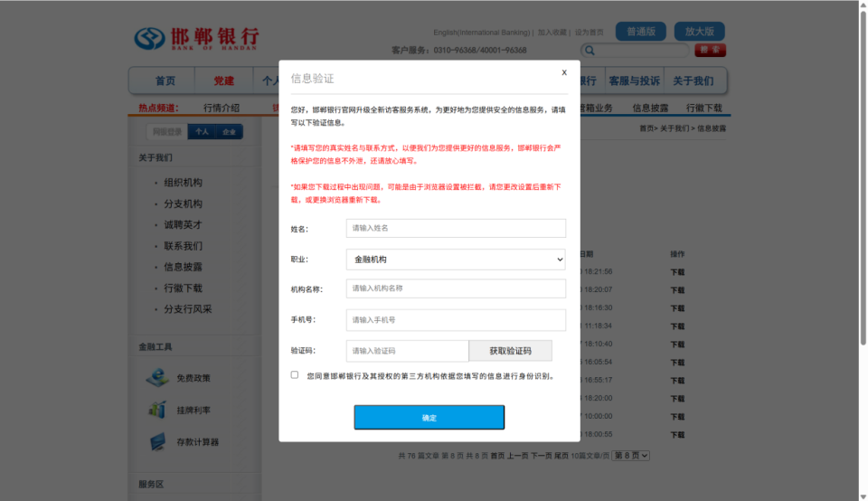
Task: Click the 免费政策 text link
Action: (193, 378)
